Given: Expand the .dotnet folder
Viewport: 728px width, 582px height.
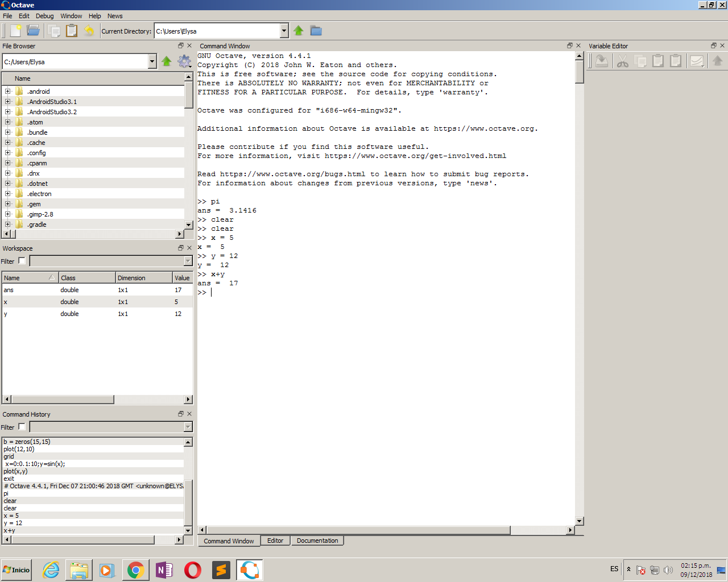Looking at the screenshot, I should coord(8,184).
